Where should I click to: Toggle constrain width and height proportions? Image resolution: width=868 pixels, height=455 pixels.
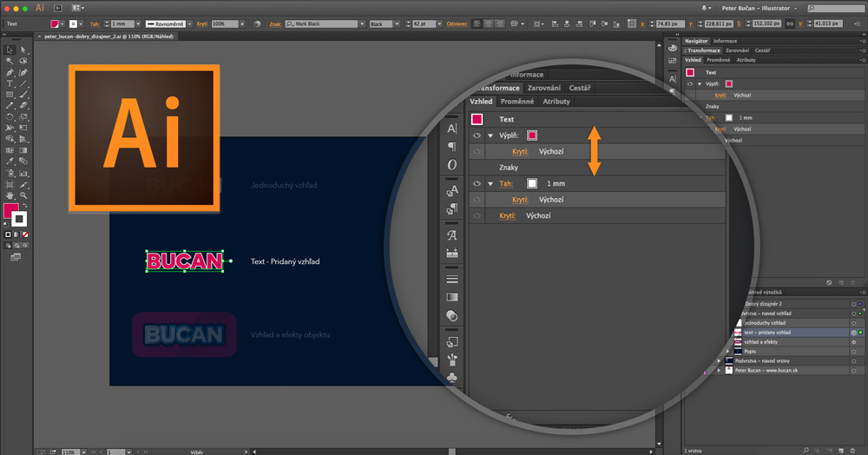click(790, 23)
